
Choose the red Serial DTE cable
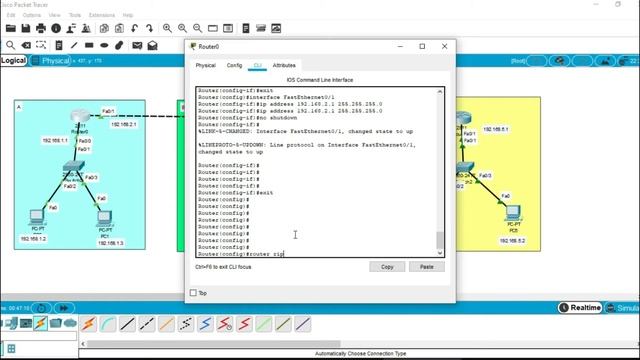(x=244, y=324)
